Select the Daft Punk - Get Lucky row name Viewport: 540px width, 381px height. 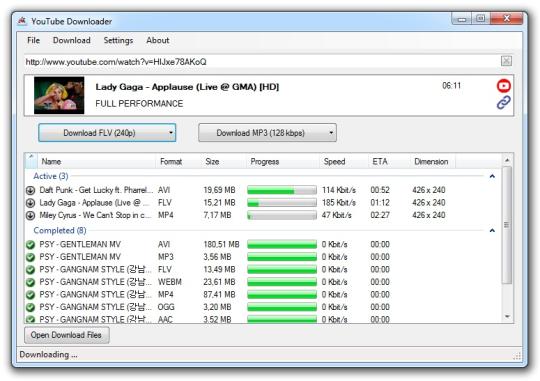tap(96, 190)
